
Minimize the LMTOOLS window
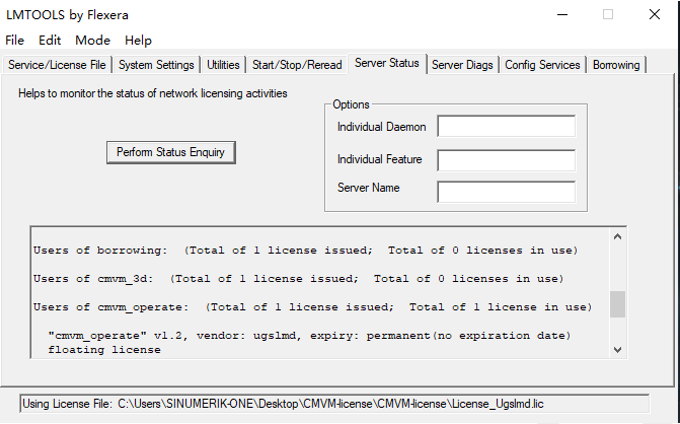tap(562, 14)
